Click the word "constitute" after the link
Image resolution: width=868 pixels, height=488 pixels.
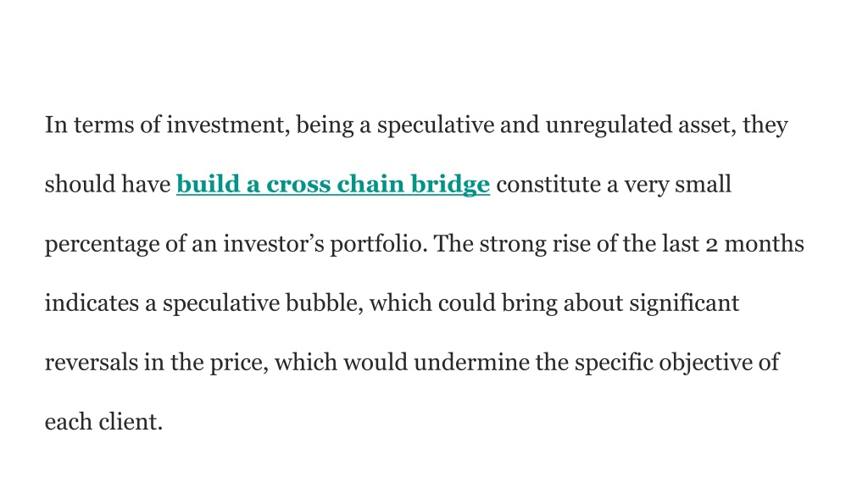click(548, 185)
